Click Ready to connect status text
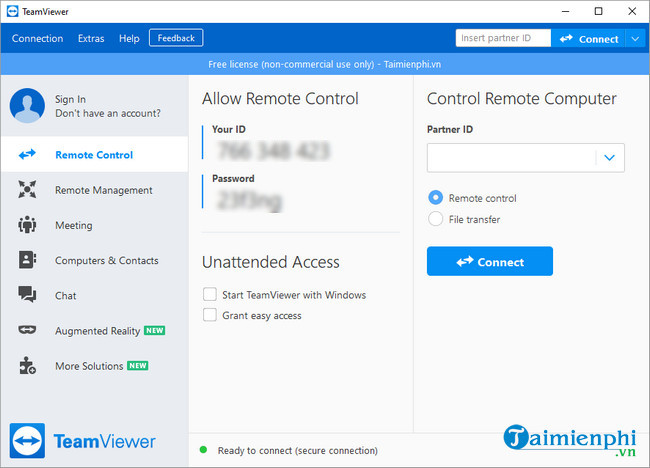The width and height of the screenshot is (650, 468). pyautogui.click(x=298, y=451)
